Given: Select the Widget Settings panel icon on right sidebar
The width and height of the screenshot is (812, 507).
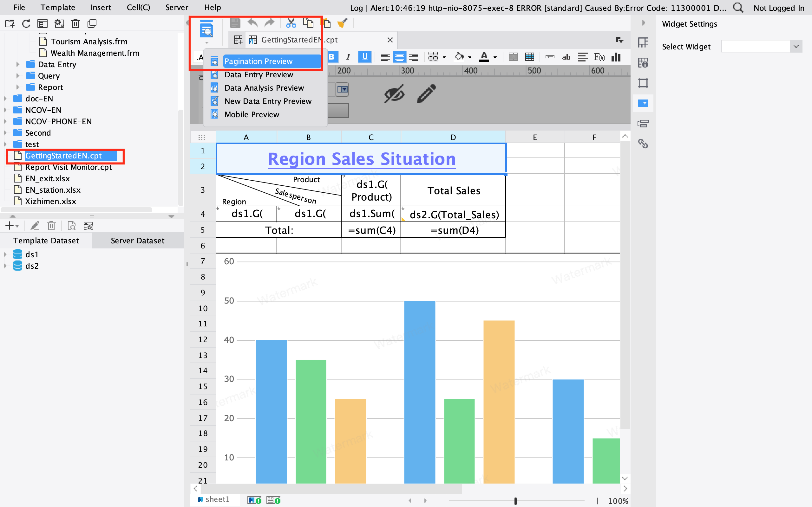Looking at the screenshot, I should tap(643, 103).
